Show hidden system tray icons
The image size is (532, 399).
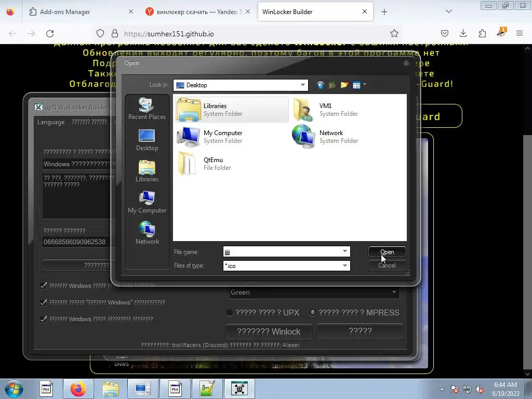click(442, 389)
